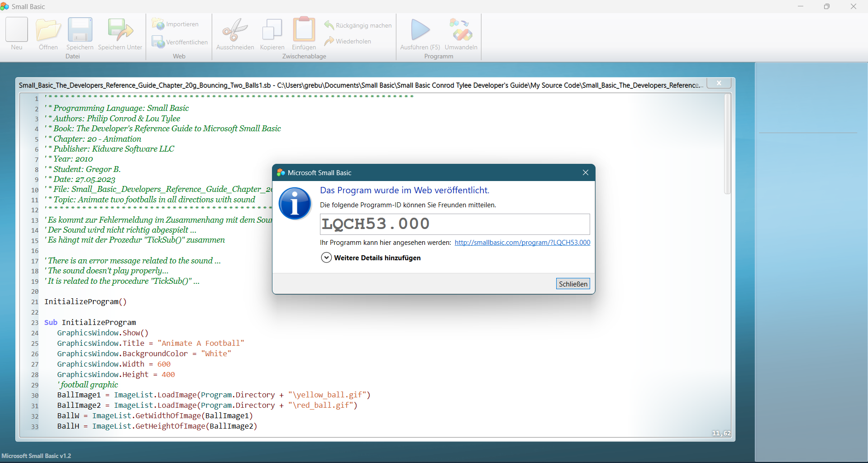
Task: Click BallImage2 red_ball.gif line
Action: 207,405
